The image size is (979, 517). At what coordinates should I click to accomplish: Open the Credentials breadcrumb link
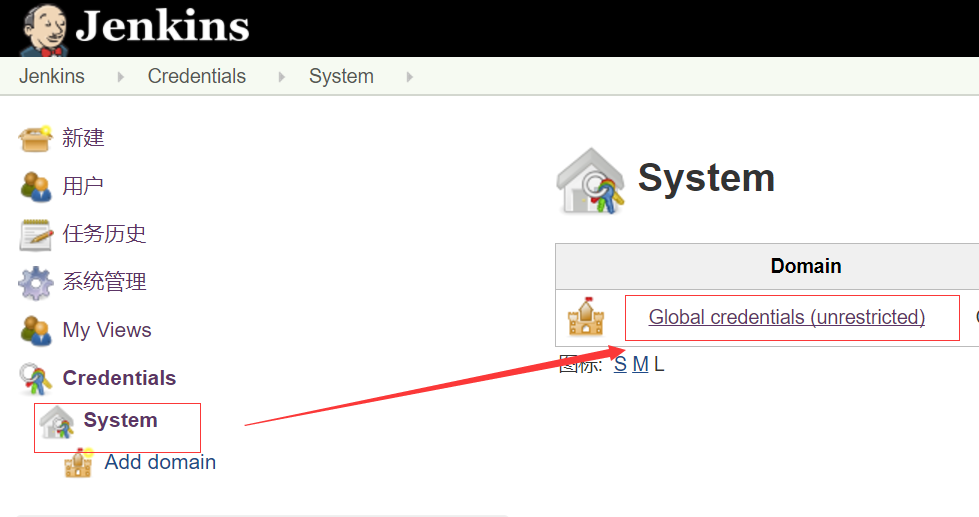click(x=197, y=76)
